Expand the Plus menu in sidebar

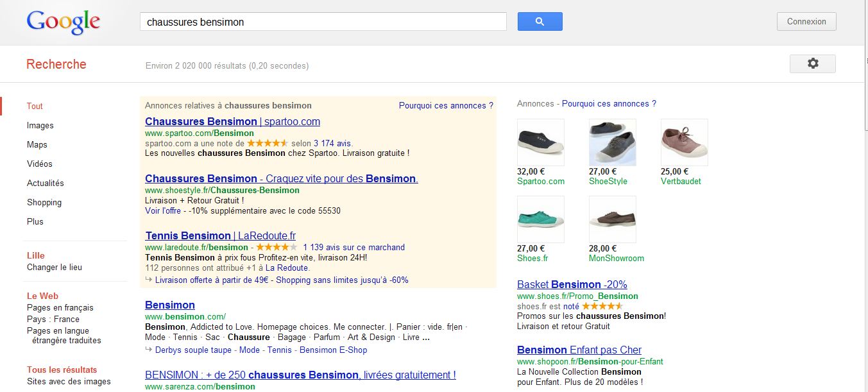35,222
